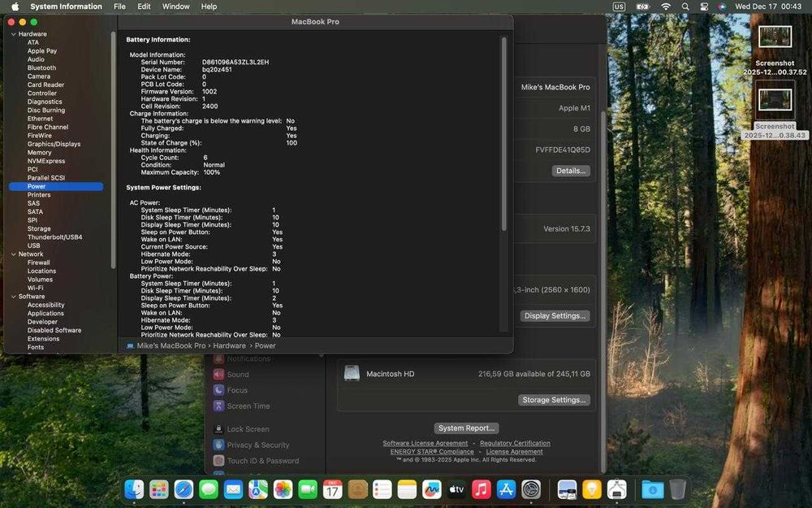The width and height of the screenshot is (812, 508).
Task: Click Sound icon in System Settings sidebar
Action: (218, 374)
